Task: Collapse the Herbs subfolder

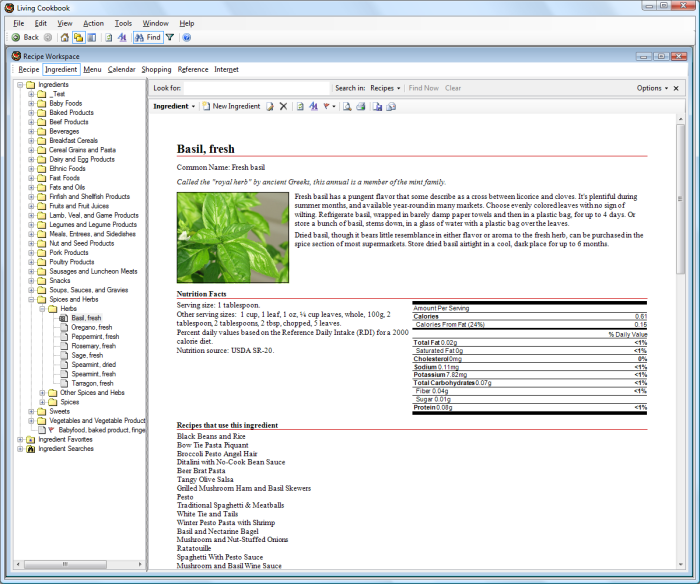Action: pos(42,309)
